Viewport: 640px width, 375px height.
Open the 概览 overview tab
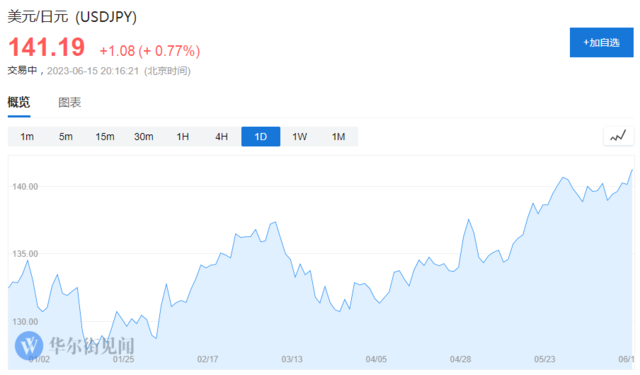click(19, 102)
